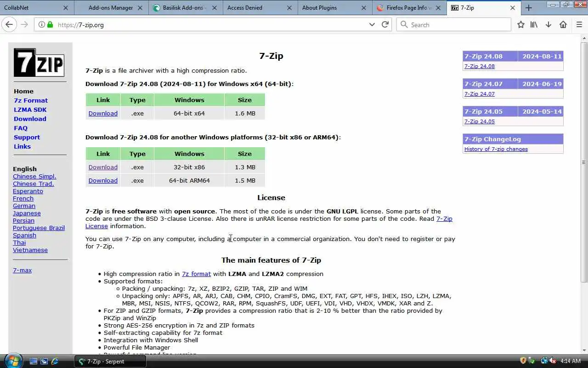This screenshot has height=368, width=588.
Task: Go back with the browser back arrow
Action: click(x=9, y=24)
